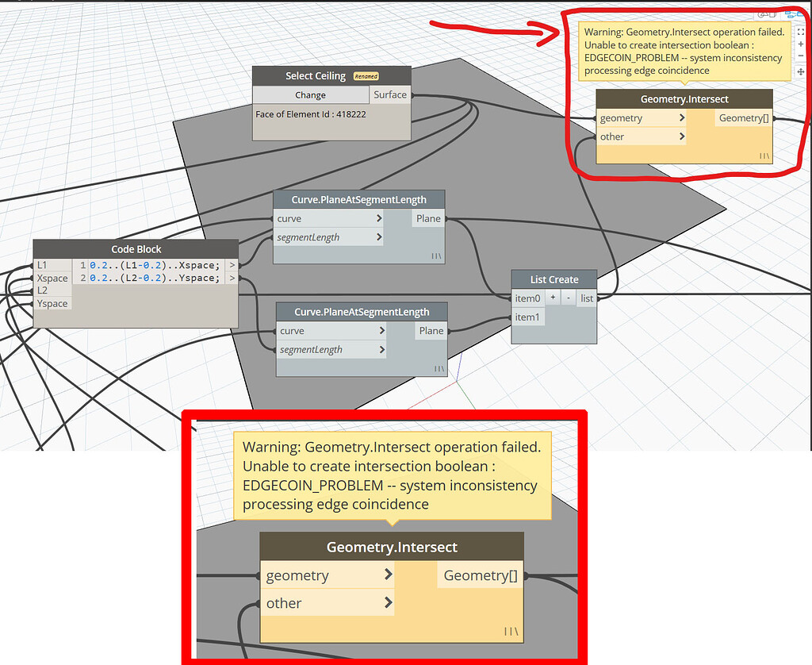Click the pan tool icon below zoom controls
Viewport: 812px width, 665px height.
pyautogui.click(x=801, y=71)
